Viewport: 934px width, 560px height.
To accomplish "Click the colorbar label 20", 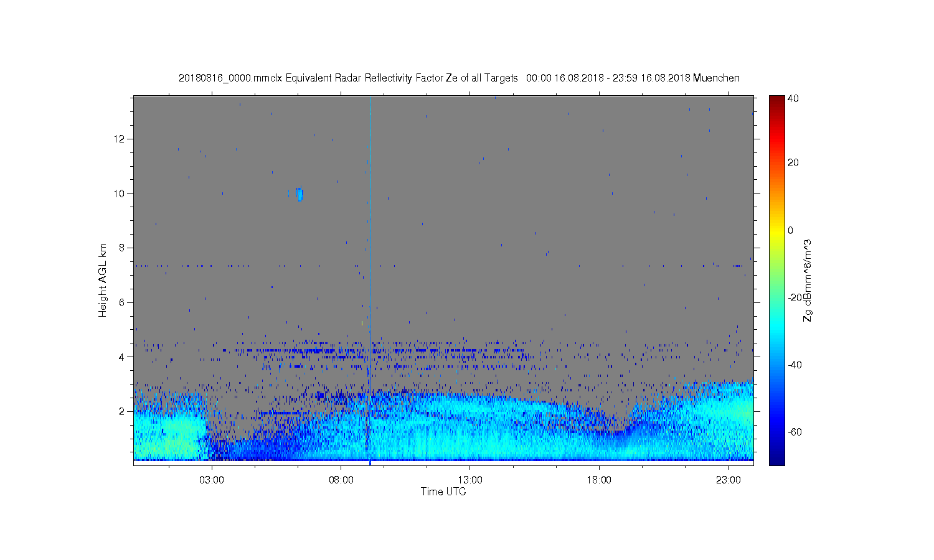I will coord(793,163).
